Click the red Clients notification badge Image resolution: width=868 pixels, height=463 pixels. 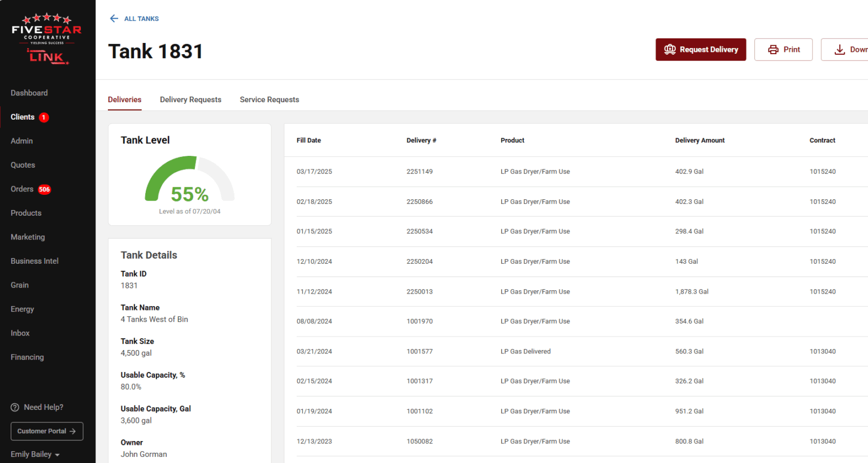[x=44, y=117]
